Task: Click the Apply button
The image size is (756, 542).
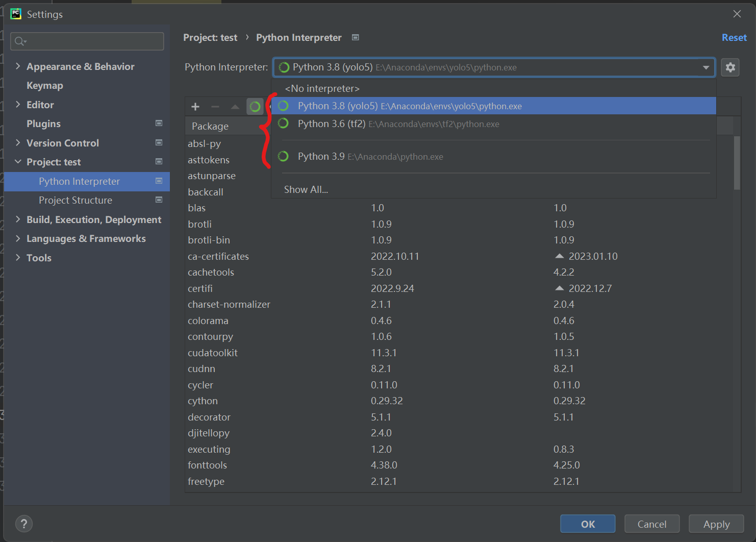Action: coord(716,524)
